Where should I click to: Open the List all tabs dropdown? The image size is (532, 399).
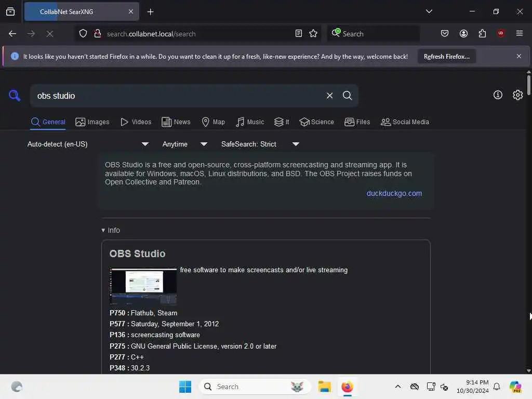pyautogui.click(x=429, y=11)
